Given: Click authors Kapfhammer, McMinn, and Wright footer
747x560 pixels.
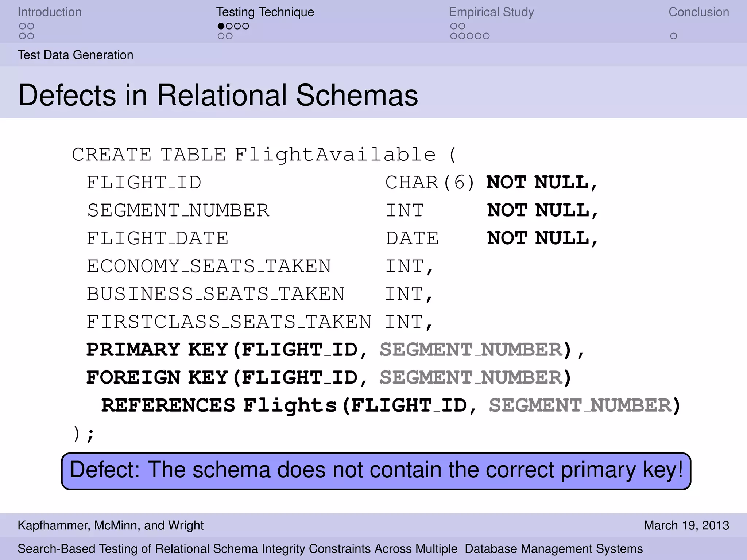Looking at the screenshot, I should (111, 525).
